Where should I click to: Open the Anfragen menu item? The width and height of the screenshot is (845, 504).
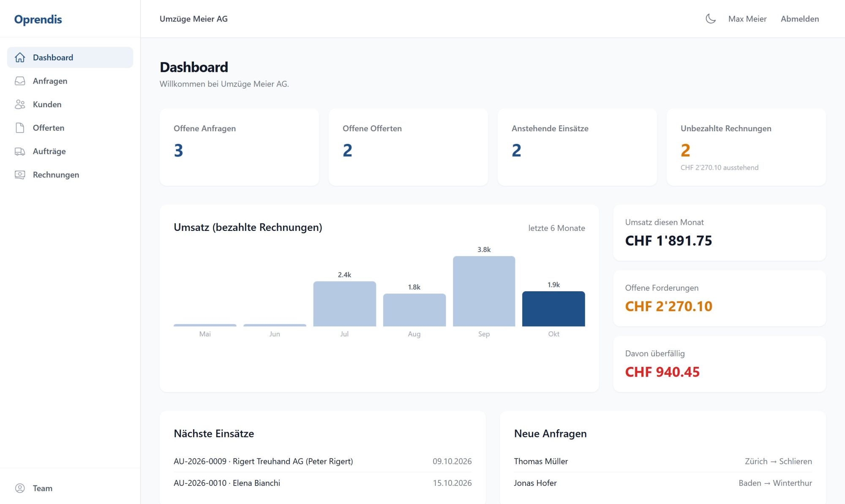pos(70,81)
